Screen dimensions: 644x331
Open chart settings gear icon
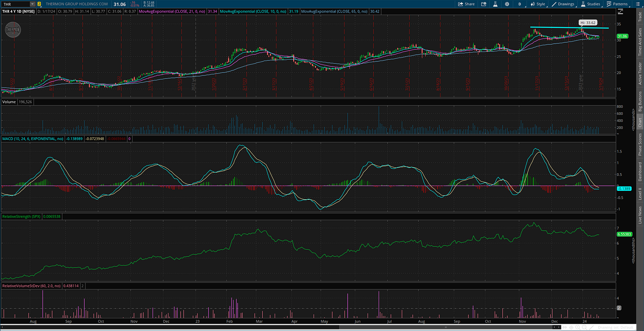tap(507, 4)
